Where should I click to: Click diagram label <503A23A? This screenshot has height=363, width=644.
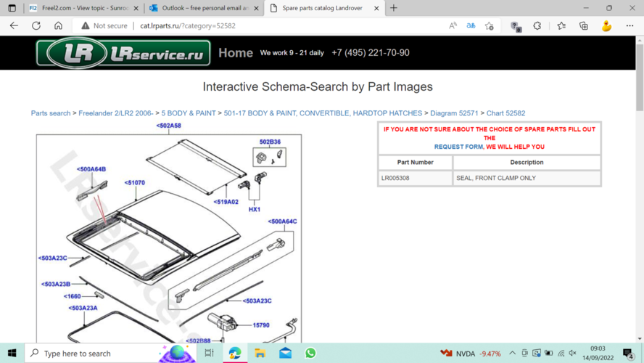(x=83, y=308)
